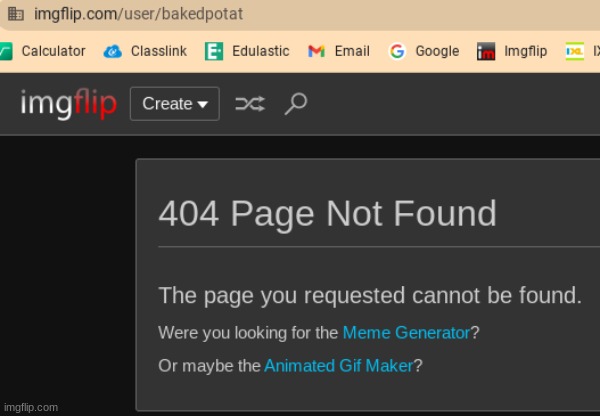Click the imgflip.com watermark in the corner
The image size is (600, 416).
(31, 407)
